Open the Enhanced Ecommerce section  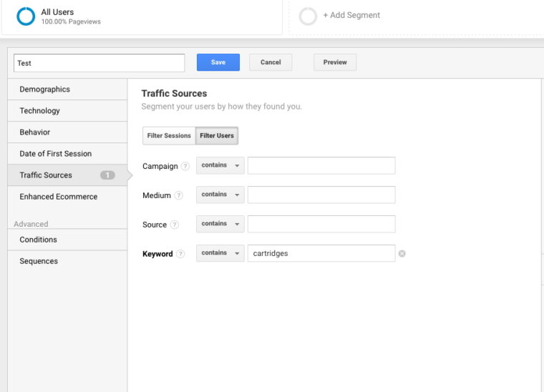point(67,197)
